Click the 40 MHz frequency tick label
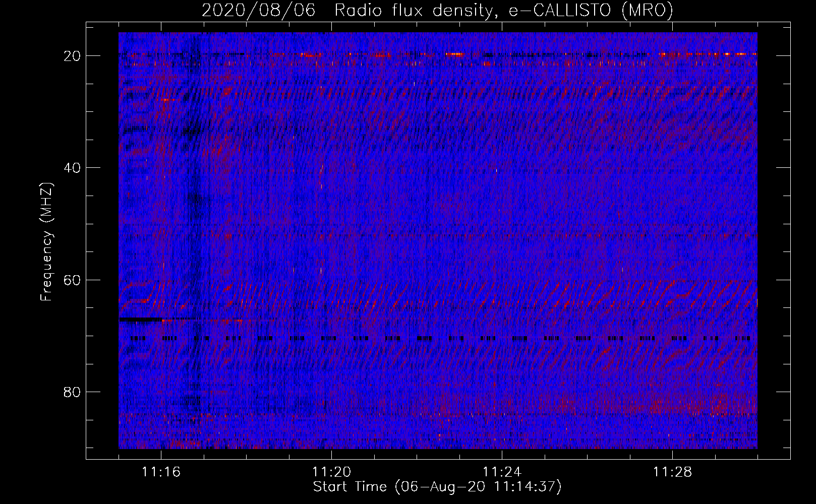The height and width of the screenshot is (504, 816). [72, 168]
